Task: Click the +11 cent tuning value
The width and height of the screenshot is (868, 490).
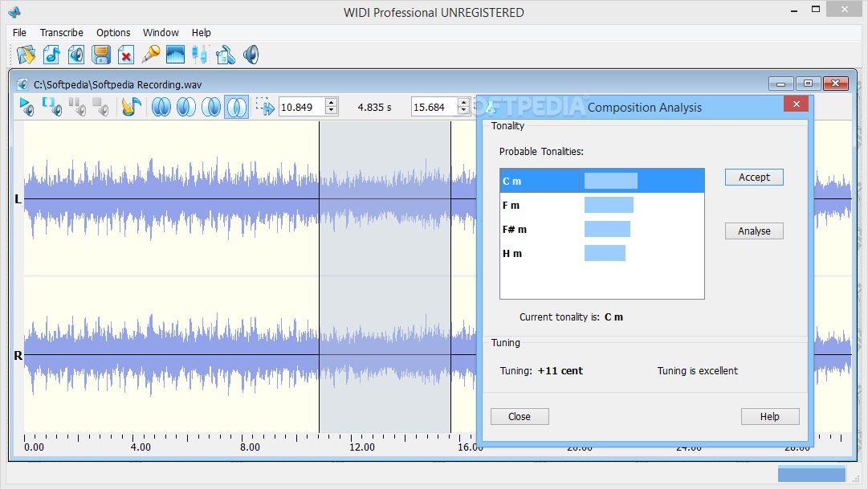Action: pos(560,371)
